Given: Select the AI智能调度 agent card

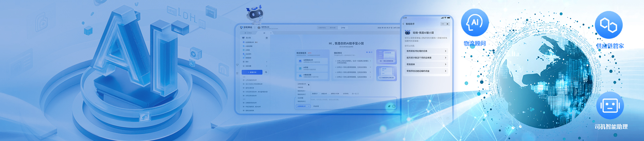Looking at the screenshot, I should pos(312,76).
